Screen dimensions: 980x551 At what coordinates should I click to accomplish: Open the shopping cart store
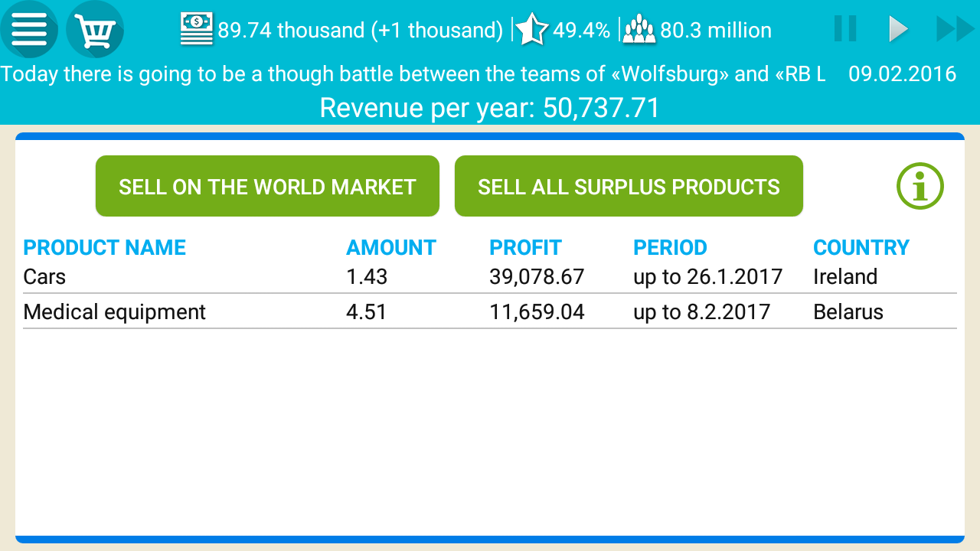pos(95,30)
